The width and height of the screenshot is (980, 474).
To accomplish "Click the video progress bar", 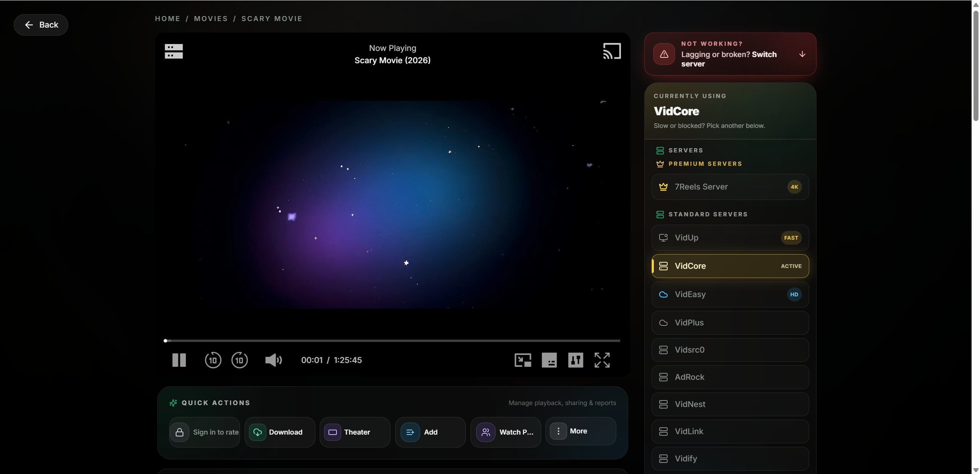I will (x=392, y=340).
